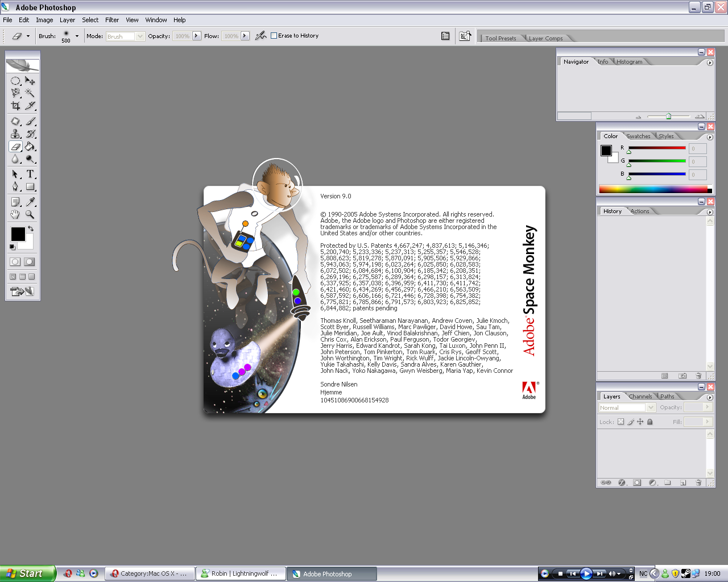Switch to Robin Lightningwolf taskbar window
Viewport: 728px width, 582px height.
pos(241,573)
